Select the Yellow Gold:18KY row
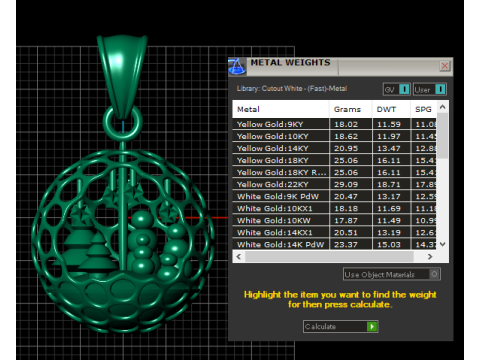This screenshot has height=360, width=480. click(334, 160)
